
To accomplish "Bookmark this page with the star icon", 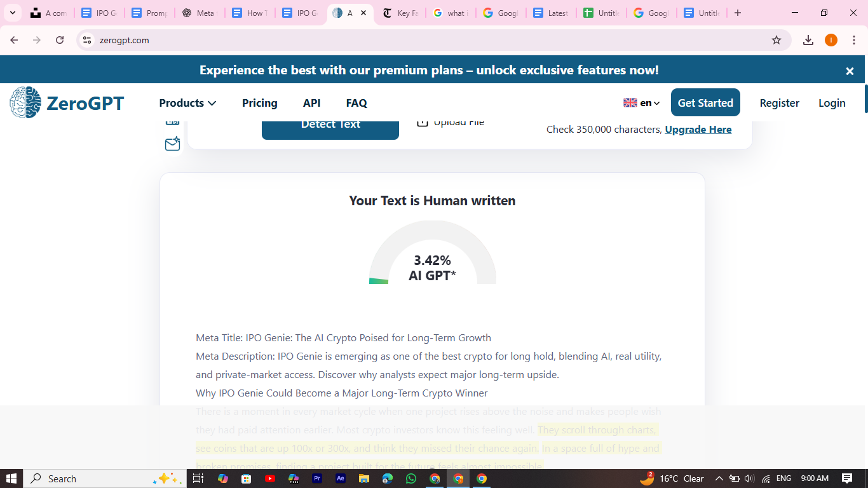I will (776, 40).
